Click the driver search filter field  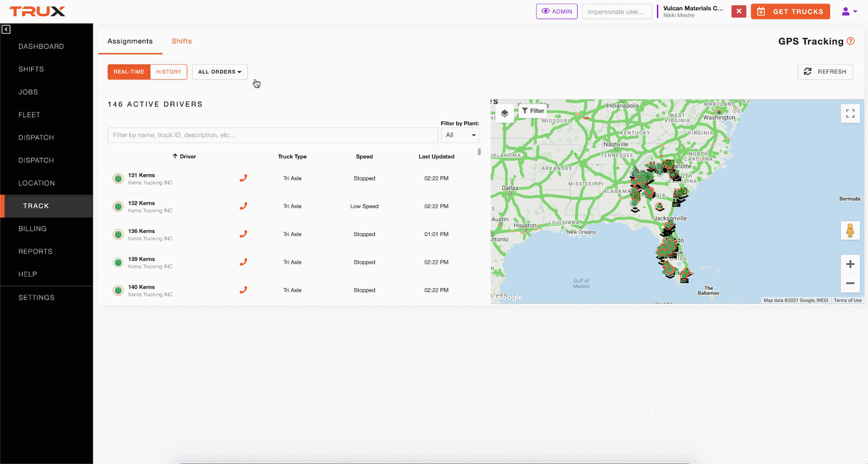pyautogui.click(x=272, y=135)
